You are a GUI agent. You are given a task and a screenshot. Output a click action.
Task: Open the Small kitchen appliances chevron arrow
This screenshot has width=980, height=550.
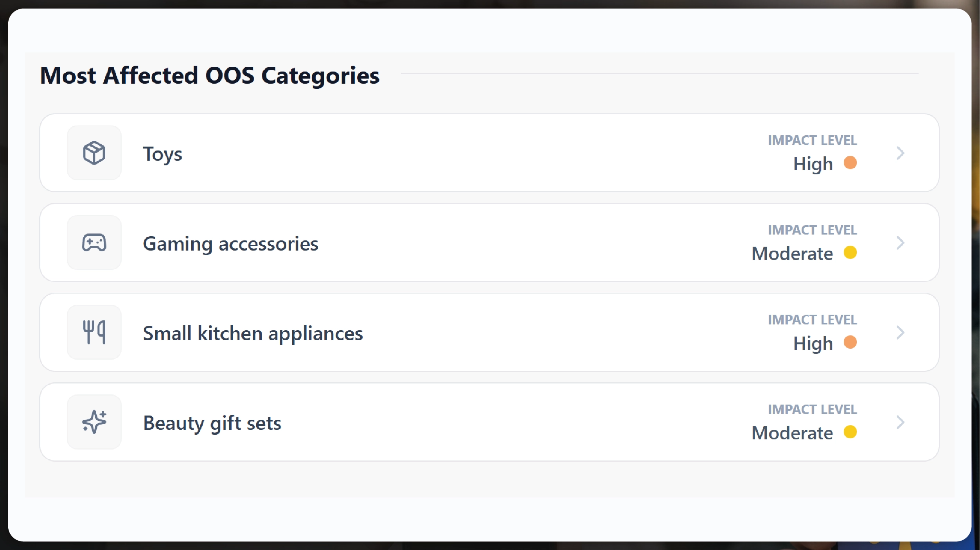click(900, 332)
